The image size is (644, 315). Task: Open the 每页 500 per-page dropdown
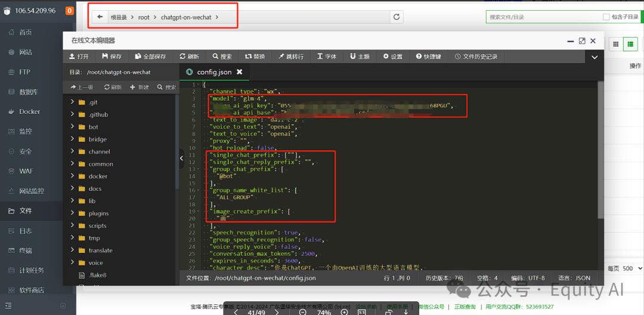[x=633, y=268]
